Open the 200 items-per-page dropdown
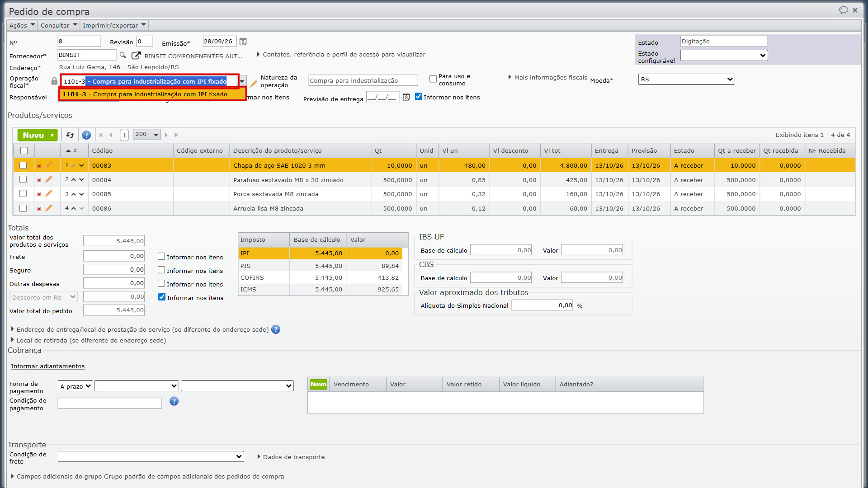This screenshot has width=868, height=488. [147, 134]
